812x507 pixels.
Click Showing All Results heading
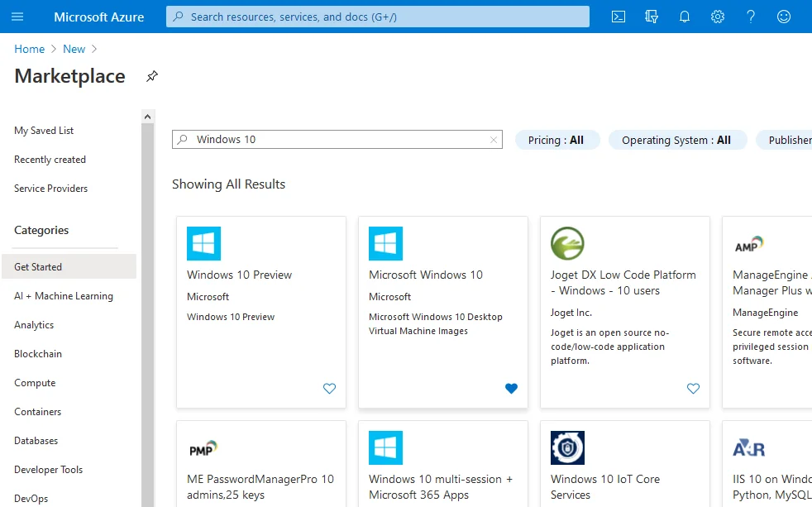point(228,184)
